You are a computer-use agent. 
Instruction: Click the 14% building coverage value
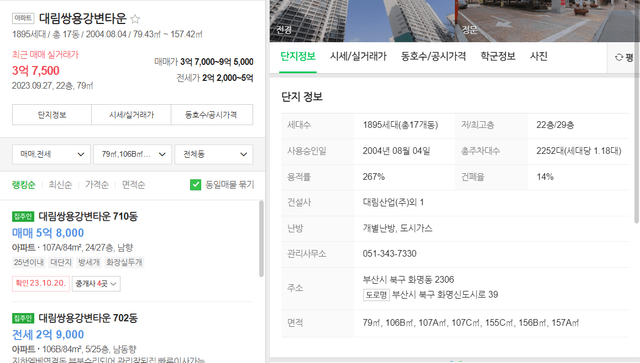click(545, 176)
